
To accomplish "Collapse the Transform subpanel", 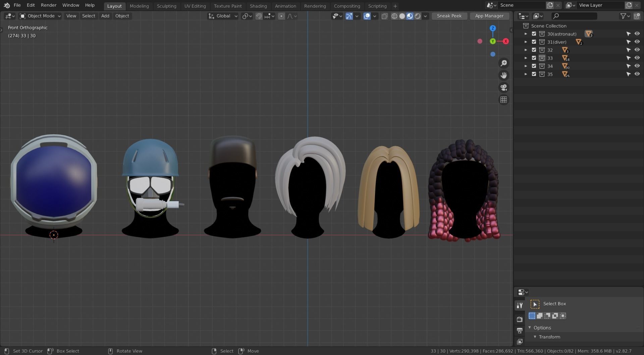I will click(535, 337).
